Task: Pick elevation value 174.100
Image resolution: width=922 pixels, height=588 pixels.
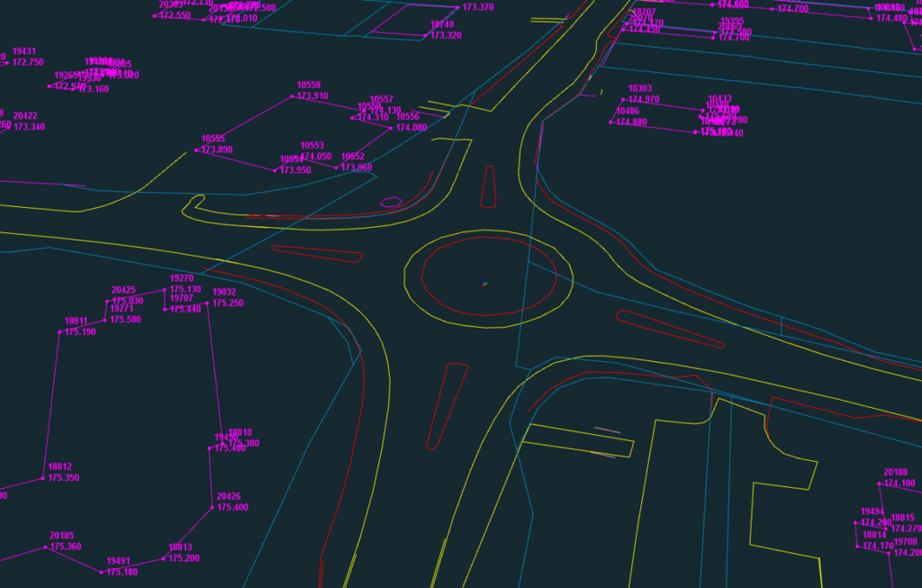Action: pyautogui.click(x=899, y=484)
